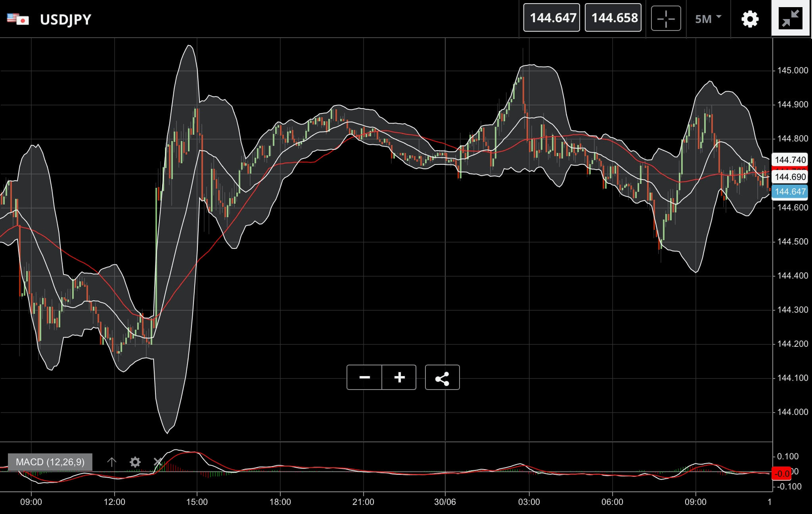Viewport: 812px width, 514px height.
Task: Select the MACD (12,26,9) label
Action: (x=50, y=462)
